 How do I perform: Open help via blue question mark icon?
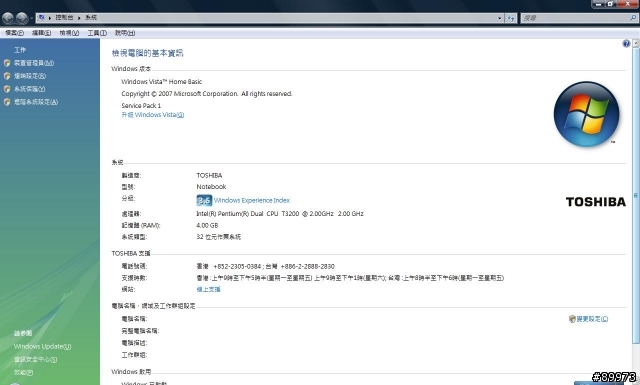click(x=626, y=44)
